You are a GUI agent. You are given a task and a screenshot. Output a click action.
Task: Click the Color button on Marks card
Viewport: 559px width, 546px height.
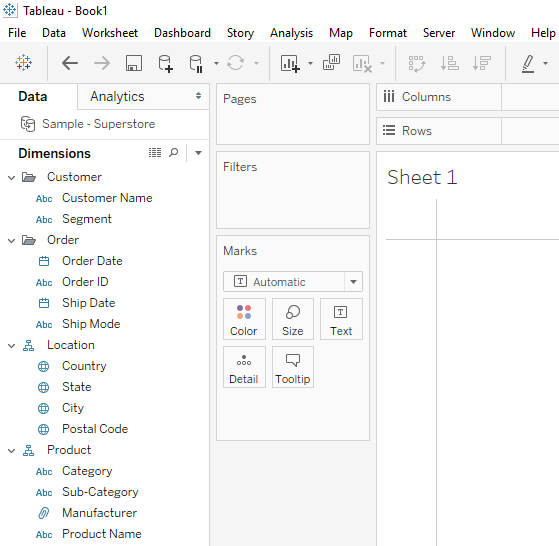[244, 319]
